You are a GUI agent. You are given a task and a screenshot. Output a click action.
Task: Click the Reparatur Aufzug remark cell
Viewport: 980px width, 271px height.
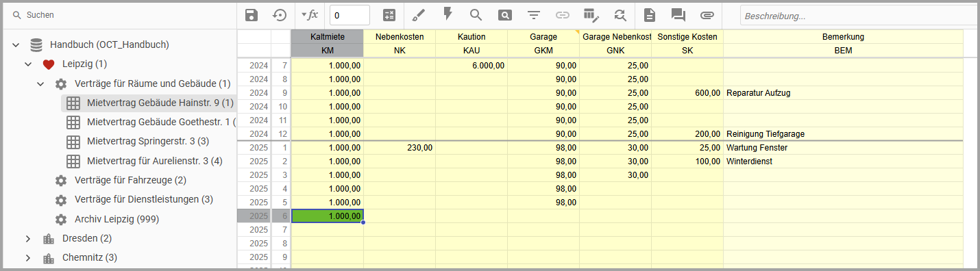click(x=843, y=93)
